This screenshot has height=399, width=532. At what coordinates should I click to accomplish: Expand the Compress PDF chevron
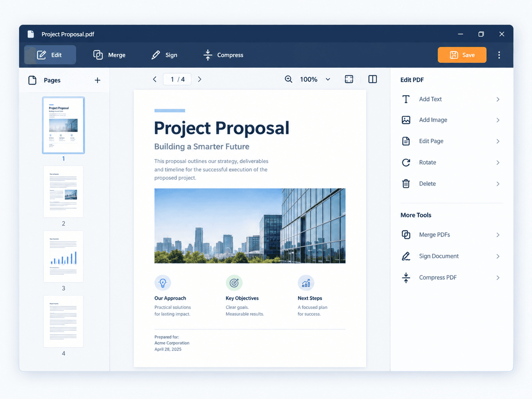[498, 278]
